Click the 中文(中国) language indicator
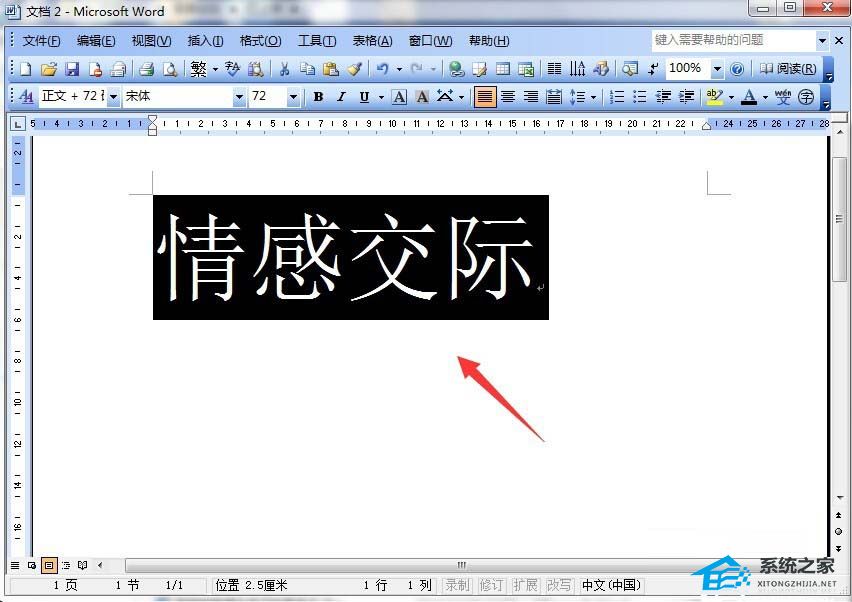Screen dimensions: 852x602 tap(611, 585)
